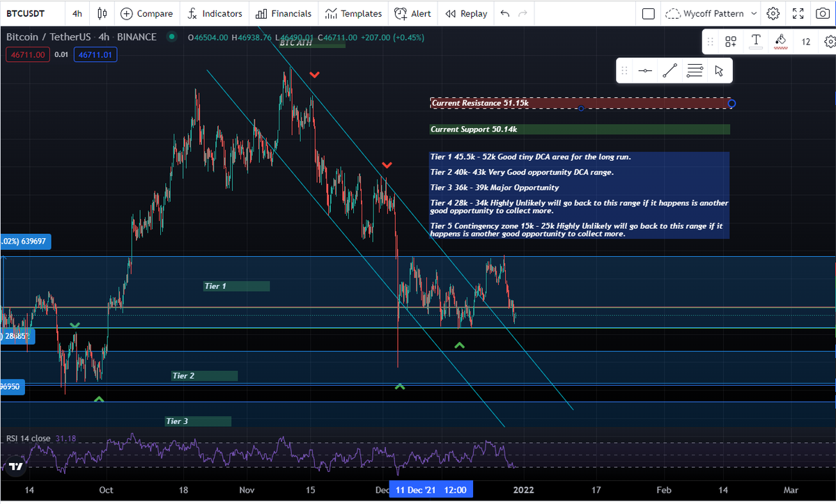Click the sell price 46711.00 button
The image size is (836, 504).
pos(27,54)
